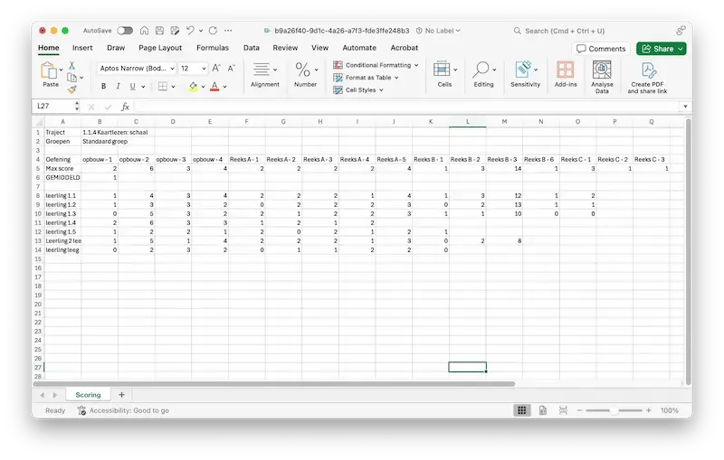Open the Automate tab

click(x=359, y=48)
